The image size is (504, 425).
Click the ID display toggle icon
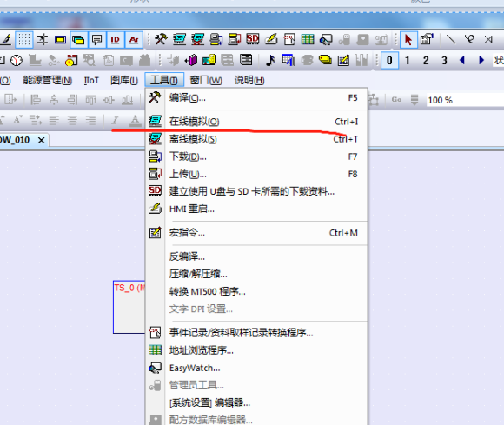pyautogui.click(x=116, y=40)
